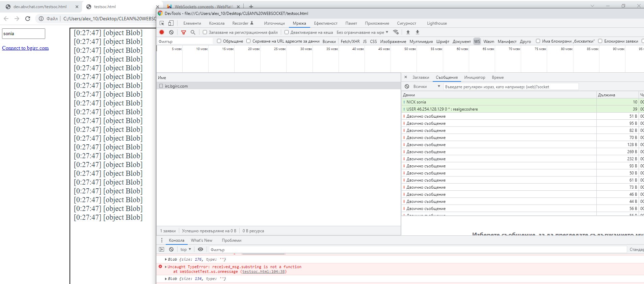
Task: Close the WebSocket details pane
Action: (x=406, y=77)
